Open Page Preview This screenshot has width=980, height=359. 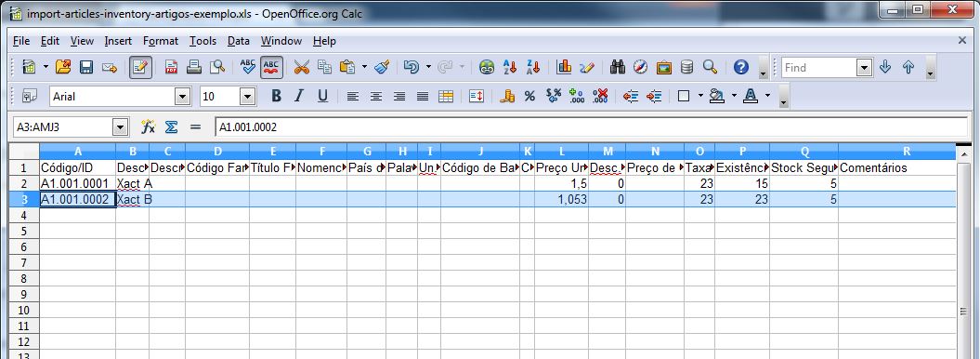click(216, 67)
